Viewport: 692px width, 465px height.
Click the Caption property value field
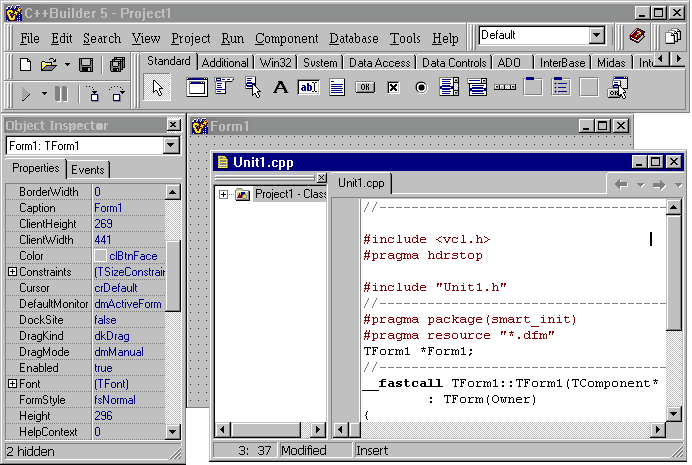click(128, 208)
